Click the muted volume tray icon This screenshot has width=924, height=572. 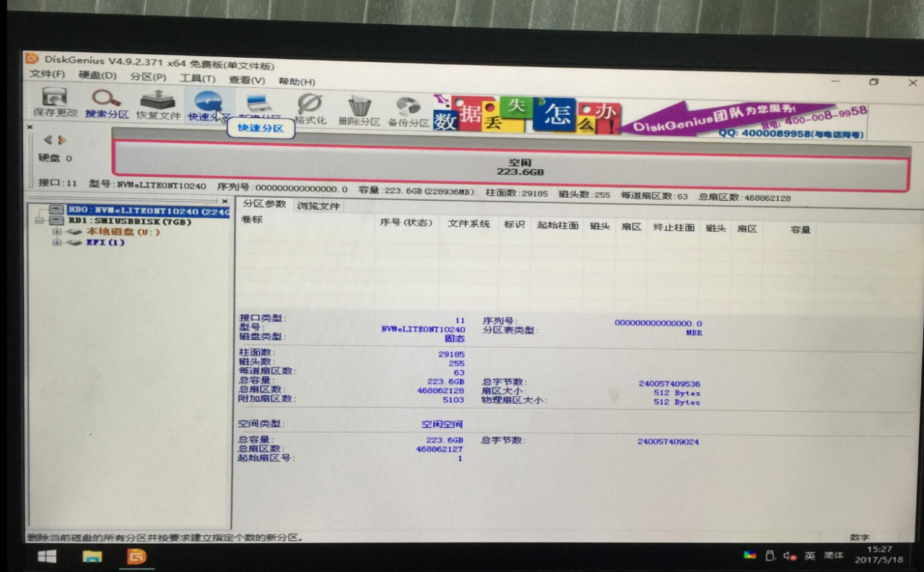click(790, 556)
